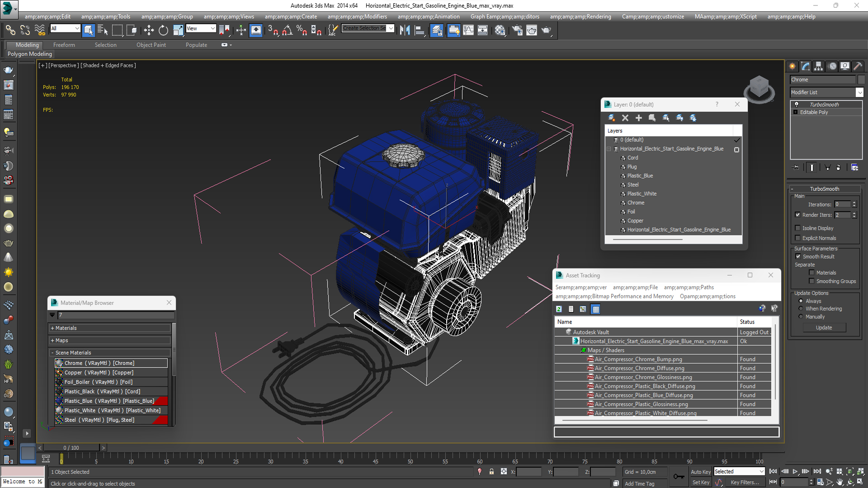868x488 pixels.
Task: Enable Separate by Materials checkbox
Action: click(811, 272)
